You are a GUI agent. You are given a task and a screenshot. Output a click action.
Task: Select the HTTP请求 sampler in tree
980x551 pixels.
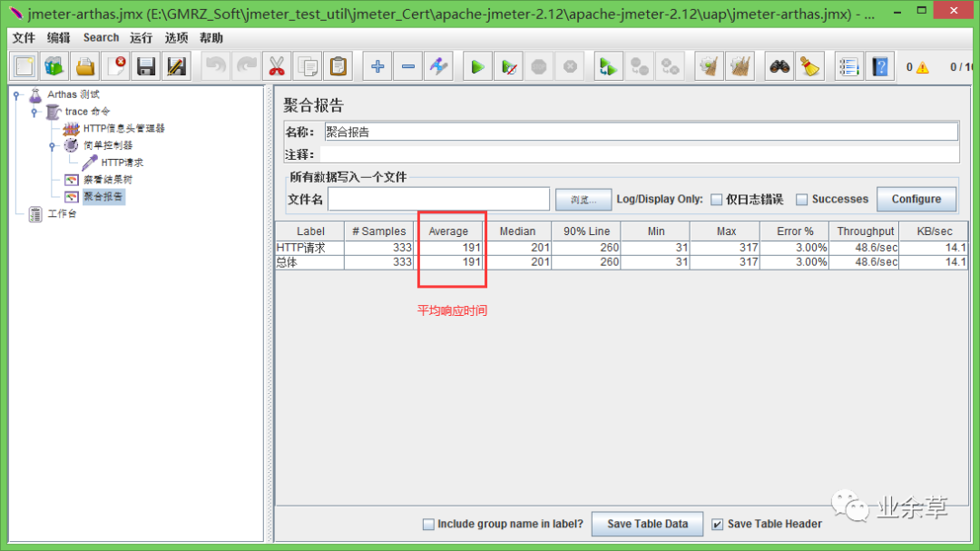(x=122, y=162)
